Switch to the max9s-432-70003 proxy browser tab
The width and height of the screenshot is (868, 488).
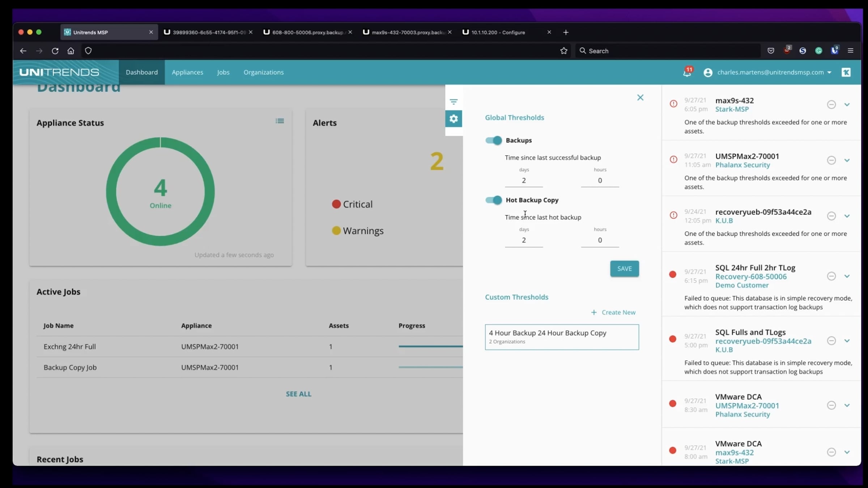407,32
